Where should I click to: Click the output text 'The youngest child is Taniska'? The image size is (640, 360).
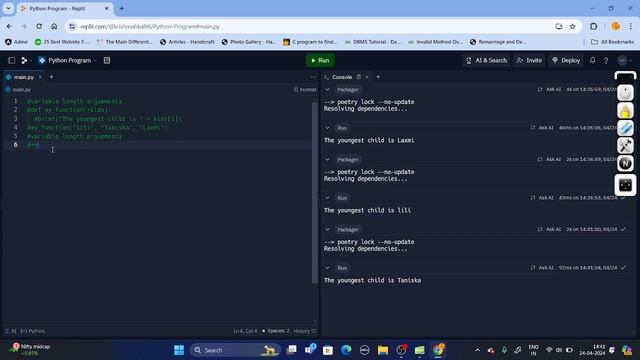(x=372, y=280)
